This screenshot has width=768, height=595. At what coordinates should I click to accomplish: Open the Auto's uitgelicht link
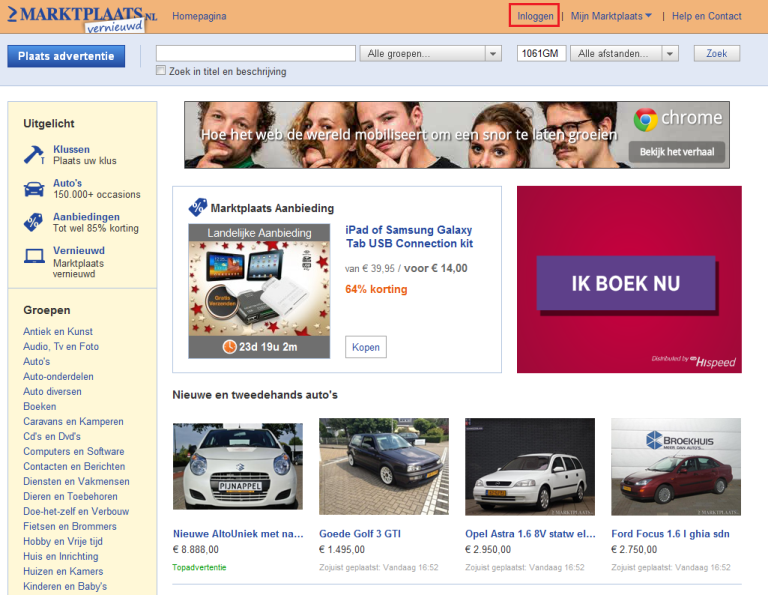(68, 183)
